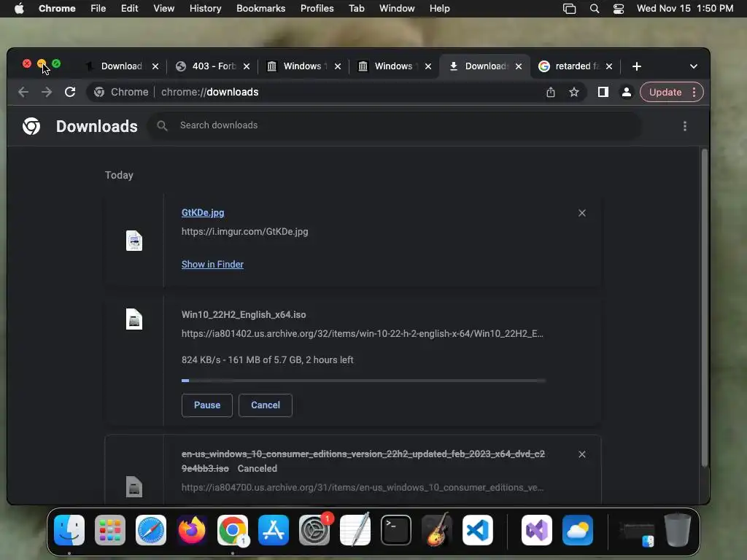Open the History menu

205,9
